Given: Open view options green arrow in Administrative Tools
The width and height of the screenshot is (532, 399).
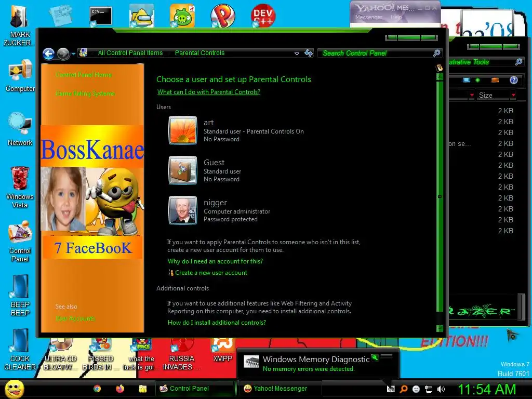Looking at the screenshot, I should pos(478,80).
